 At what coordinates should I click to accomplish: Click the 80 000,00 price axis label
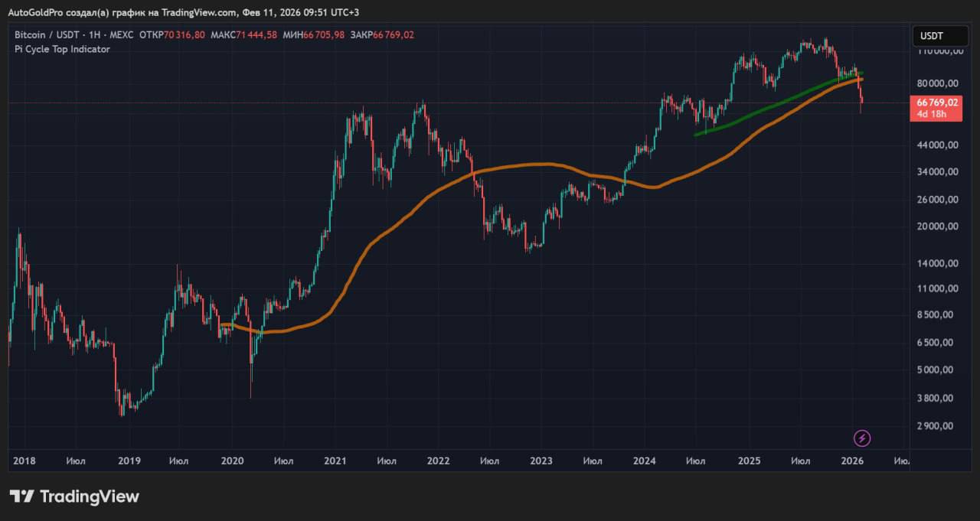[938, 83]
